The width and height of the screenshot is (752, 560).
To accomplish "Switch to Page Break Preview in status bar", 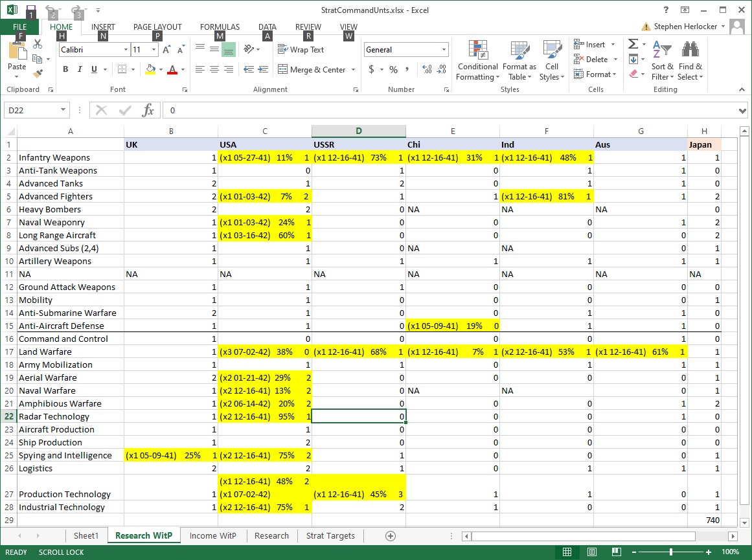I will click(x=616, y=552).
